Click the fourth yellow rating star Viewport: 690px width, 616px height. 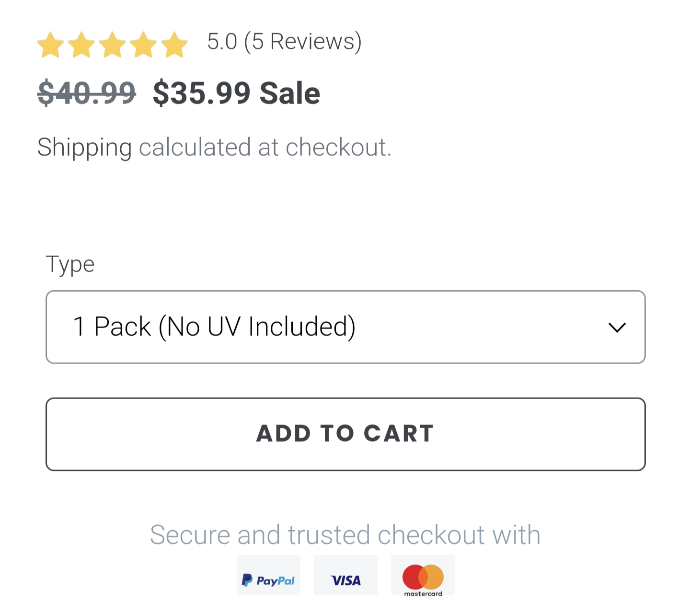[x=143, y=45]
